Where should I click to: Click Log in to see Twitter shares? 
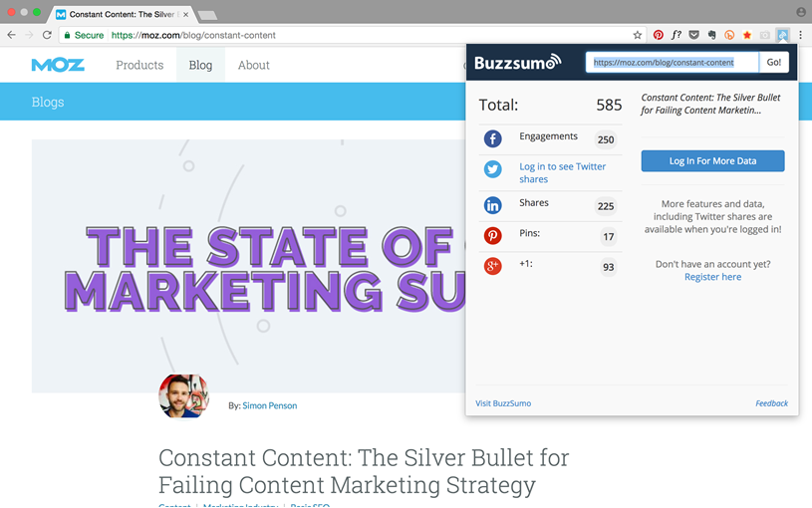pyautogui.click(x=562, y=173)
